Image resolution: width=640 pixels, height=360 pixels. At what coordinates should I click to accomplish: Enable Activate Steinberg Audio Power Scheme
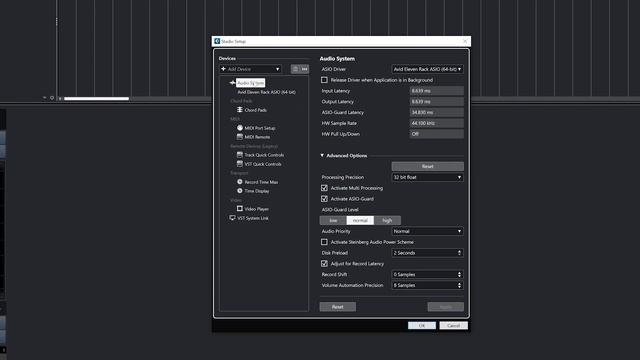(324, 242)
